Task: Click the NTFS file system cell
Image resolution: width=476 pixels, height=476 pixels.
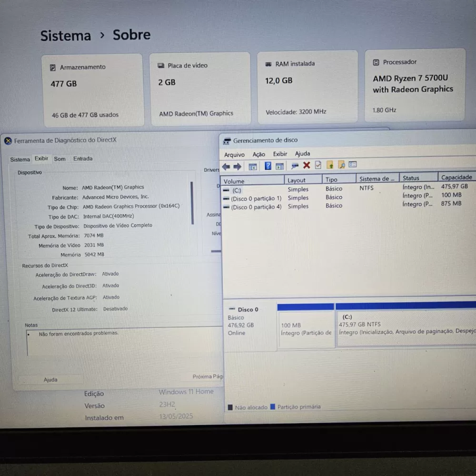Action: pyautogui.click(x=367, y=188)
